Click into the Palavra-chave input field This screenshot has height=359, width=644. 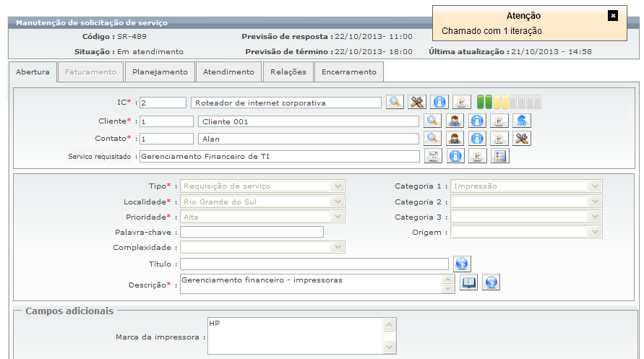(x=252, y=232)
